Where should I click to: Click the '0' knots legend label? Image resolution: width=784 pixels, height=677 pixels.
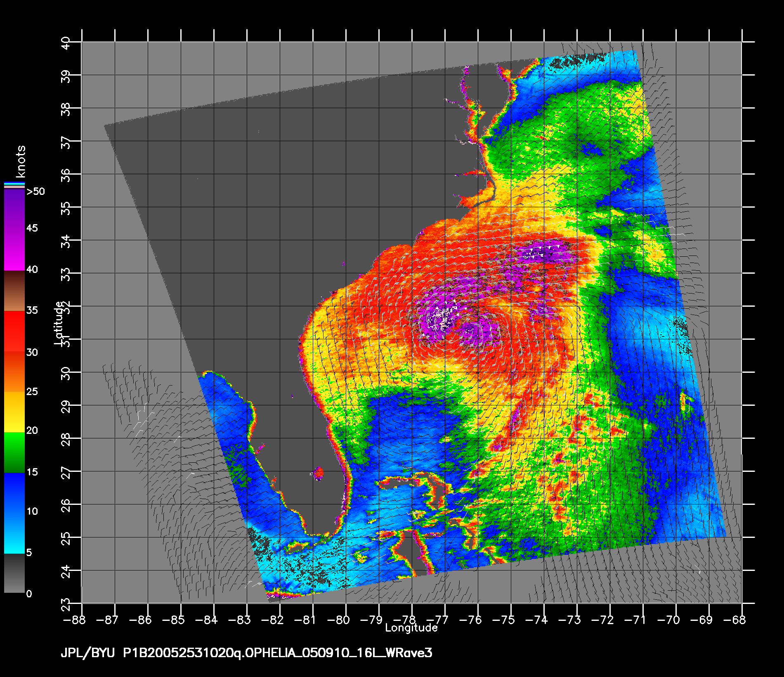[29, 594]
